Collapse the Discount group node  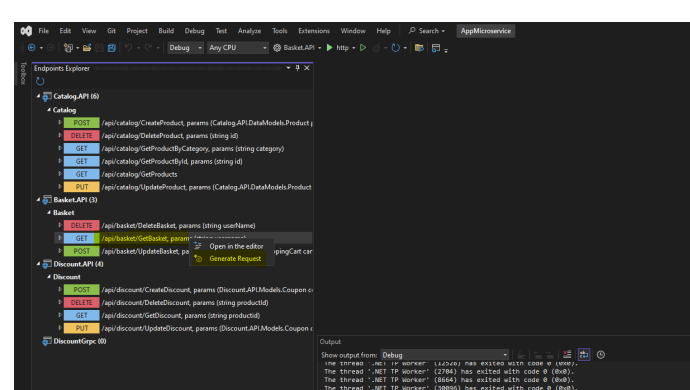click(49, 276)
